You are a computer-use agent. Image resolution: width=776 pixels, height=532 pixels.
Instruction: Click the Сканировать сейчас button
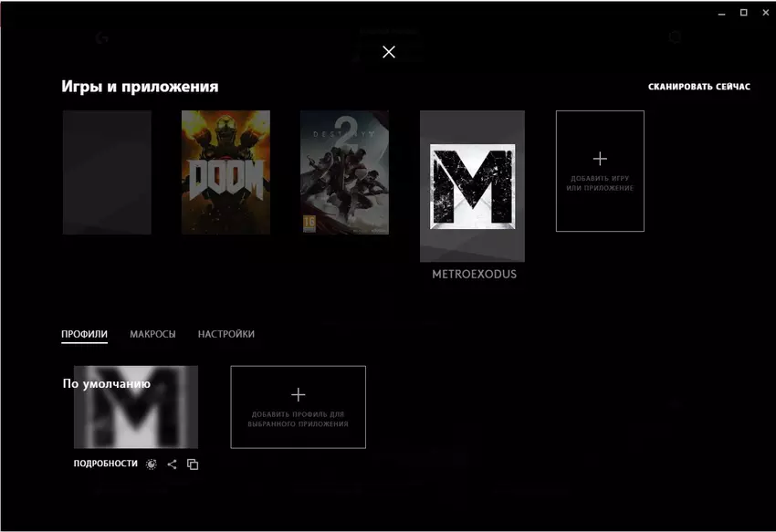tap(698, 87)
